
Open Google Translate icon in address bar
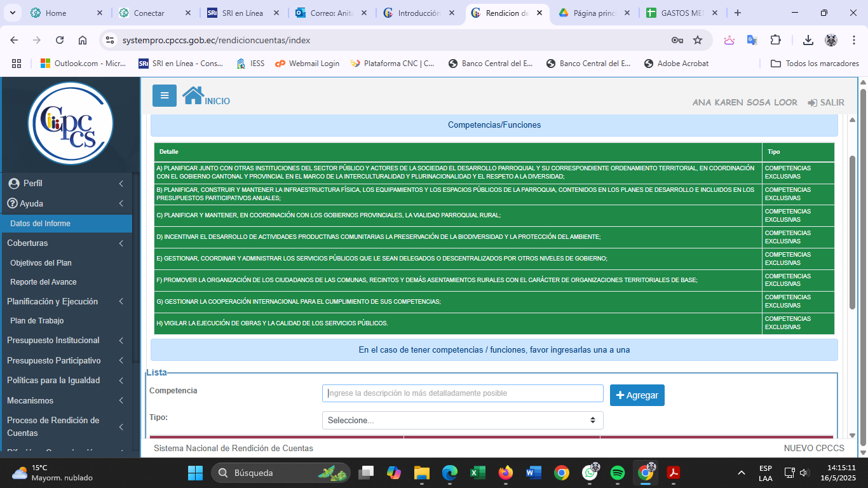(x=752, y=40)
